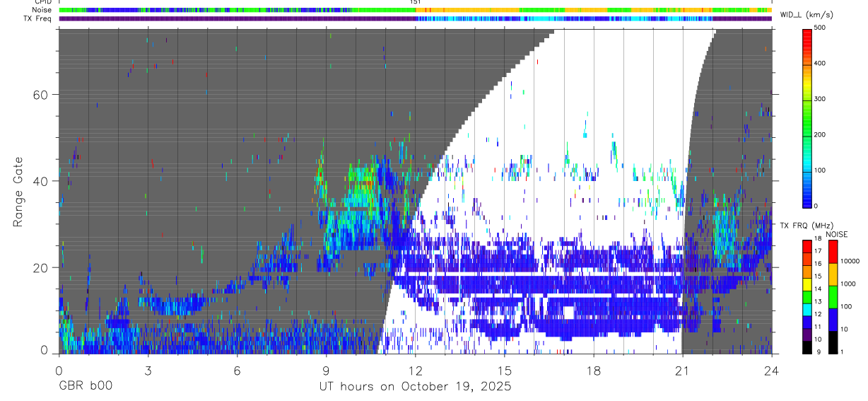Pick the blue swatch in NOISE legend
This screenshot has width=868, height=401.
(x=832, y=320)
